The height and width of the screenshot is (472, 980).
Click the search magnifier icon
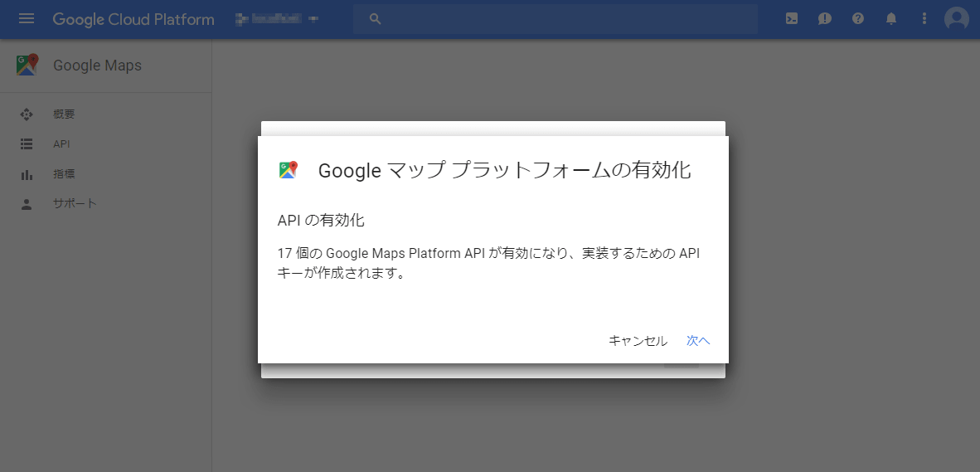[375, 19]
